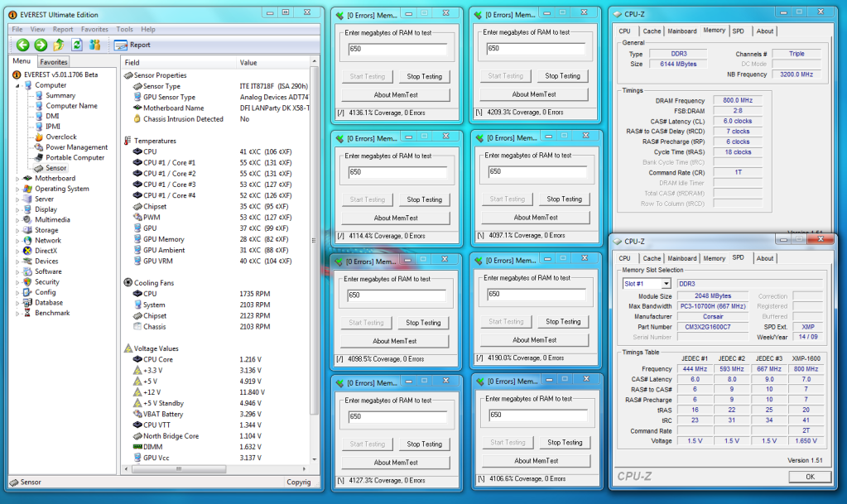The height and width of the screenshot is (504, 847).
Task: Click the IPMI icon in EVEREST tree
Action: click(38, 127)
